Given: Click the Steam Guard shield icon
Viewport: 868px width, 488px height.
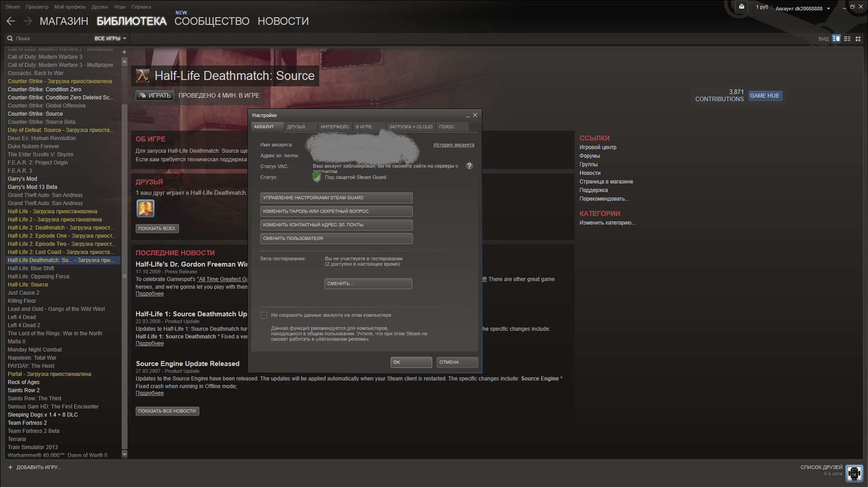Looking at the screenshot, I should 317,178.
